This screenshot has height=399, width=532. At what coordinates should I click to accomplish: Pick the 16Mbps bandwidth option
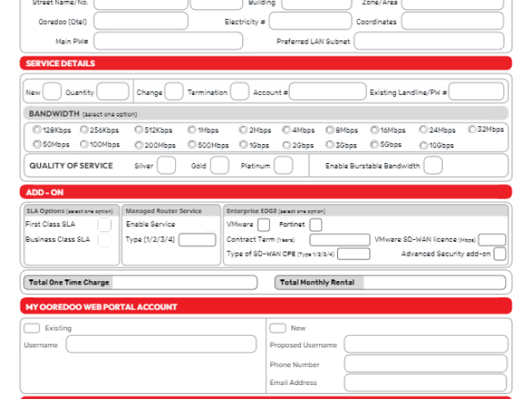pos(375,129)
